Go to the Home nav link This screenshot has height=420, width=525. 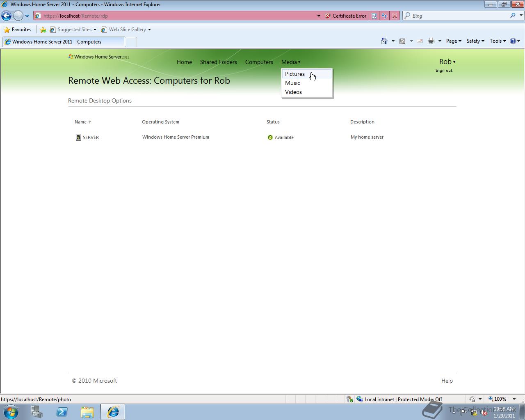(x=184, y=62)
